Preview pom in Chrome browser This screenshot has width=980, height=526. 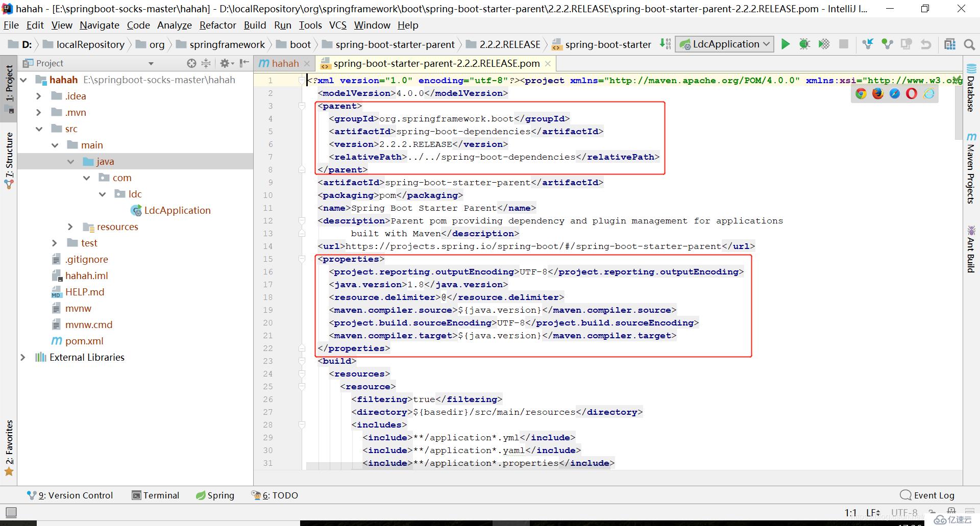click(861, 93)
